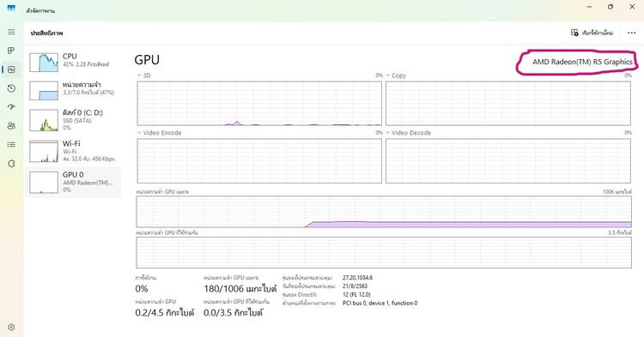Click the run new task icon
Viewport: 644px width, 337px height.
click(x=574, y=33)
